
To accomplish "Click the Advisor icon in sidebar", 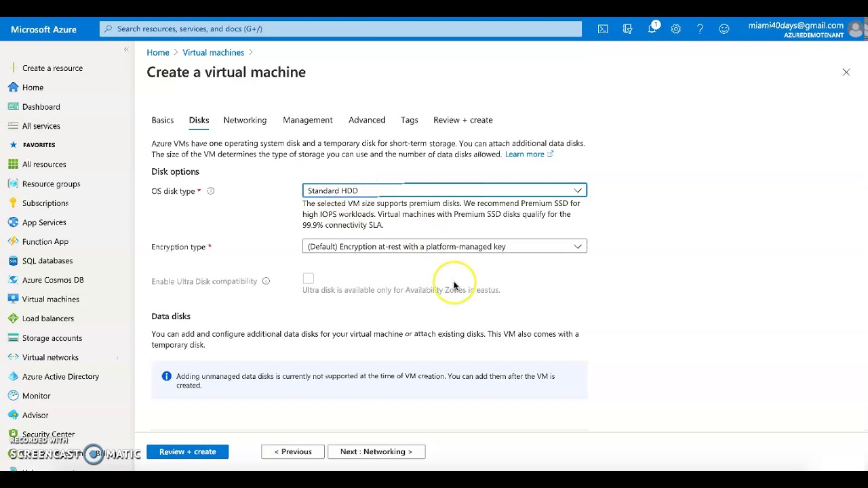I will pyautogui.click(x=13, y=415).
